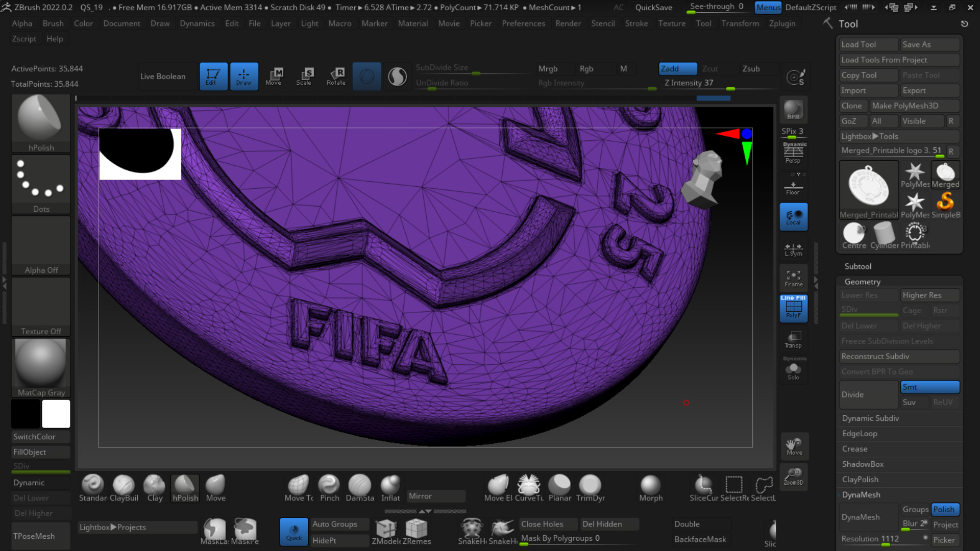Click the QuickSave button
The image size is (980, 551).
(653, 8)
